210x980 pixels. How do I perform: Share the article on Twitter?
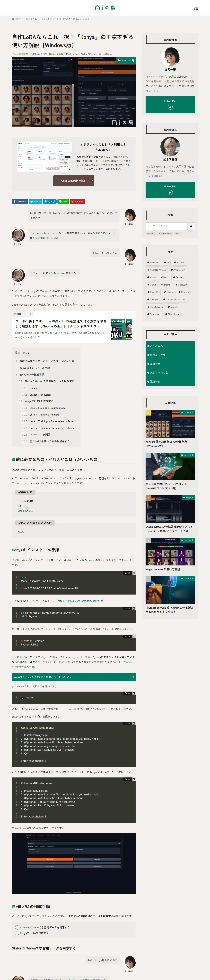[35, 202]
